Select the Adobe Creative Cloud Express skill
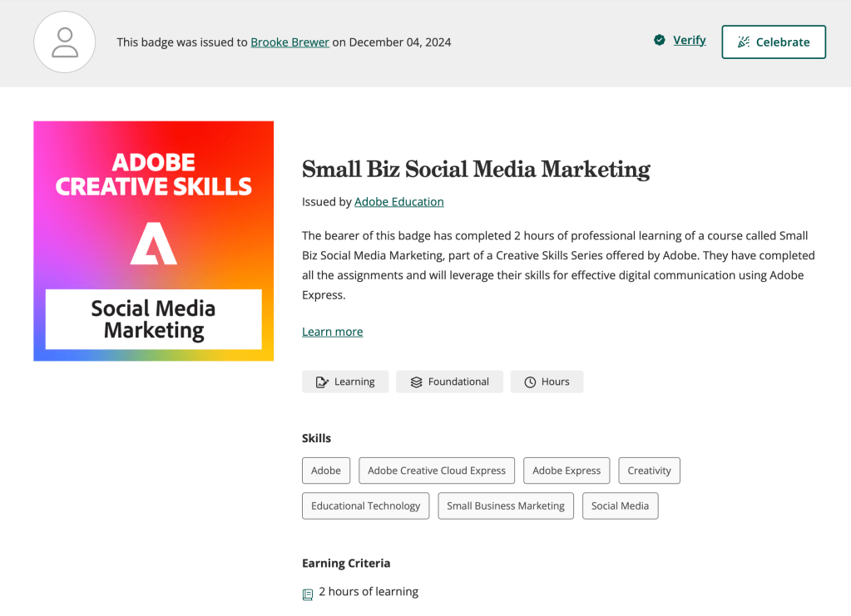Screen dimensions: 851x616 tap(437, 471)
